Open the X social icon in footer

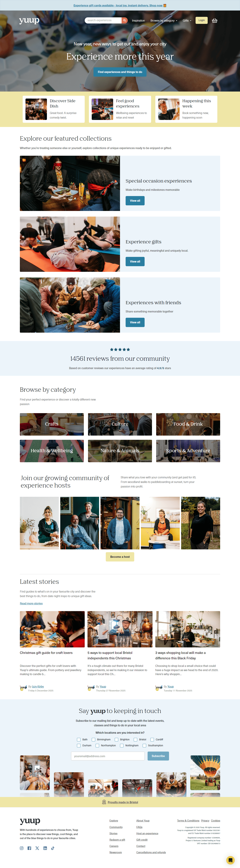[37, 848]
